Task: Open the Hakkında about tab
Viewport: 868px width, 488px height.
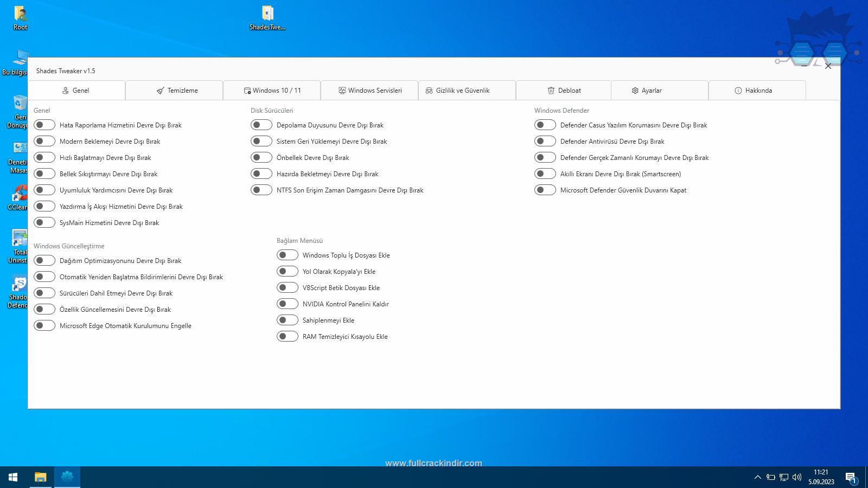Action: 757,91
